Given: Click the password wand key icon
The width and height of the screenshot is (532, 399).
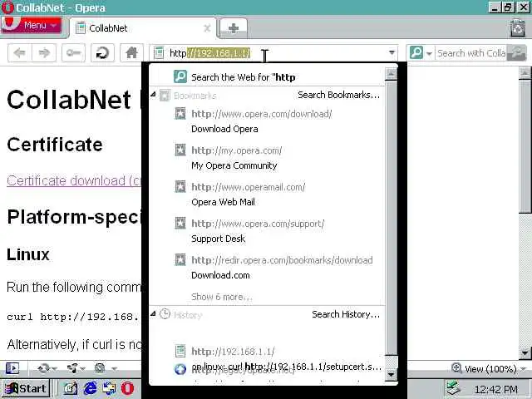Looking at the screenshot, I should coord(73,53).
